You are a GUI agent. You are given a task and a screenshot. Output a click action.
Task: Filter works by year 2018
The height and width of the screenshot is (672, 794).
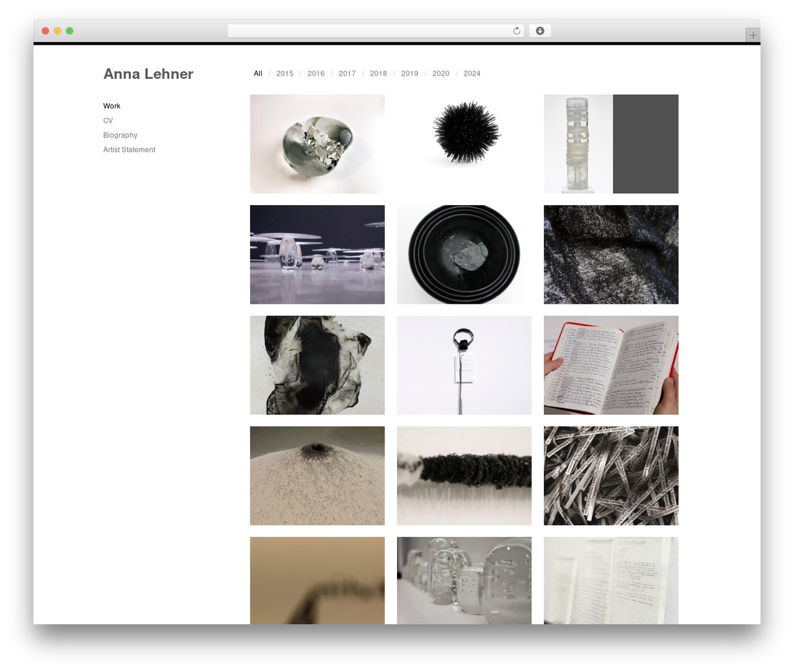pos(378,73)
